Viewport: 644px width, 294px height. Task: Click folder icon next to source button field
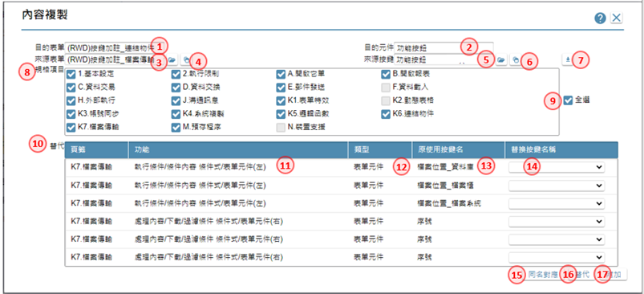[500, 60]
